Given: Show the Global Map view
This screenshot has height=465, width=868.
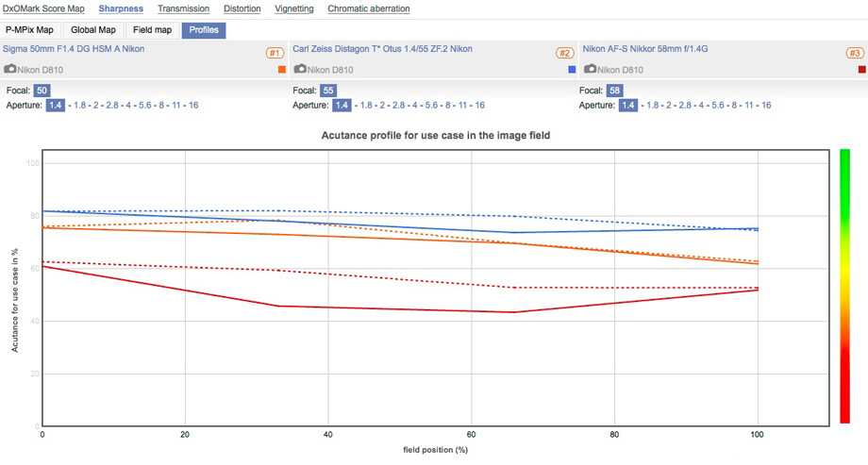Looking at the screenshot, I should click(x=93, y=30).
